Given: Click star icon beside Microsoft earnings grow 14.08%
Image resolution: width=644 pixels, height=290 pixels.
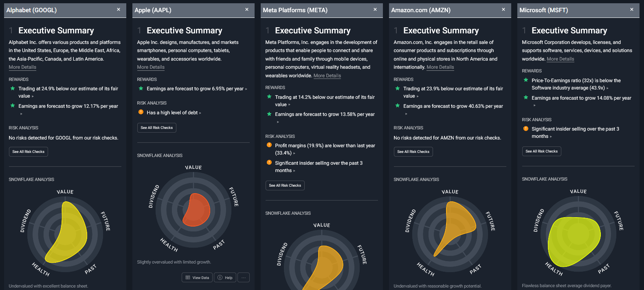Looking at the screenshot, I should pyautogui.click(x=526, y=98).
